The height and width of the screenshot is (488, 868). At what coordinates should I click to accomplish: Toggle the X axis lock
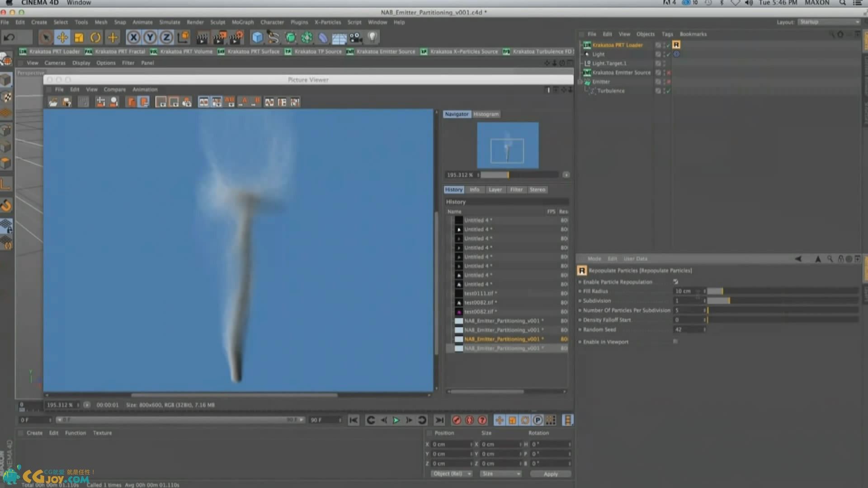133,38
